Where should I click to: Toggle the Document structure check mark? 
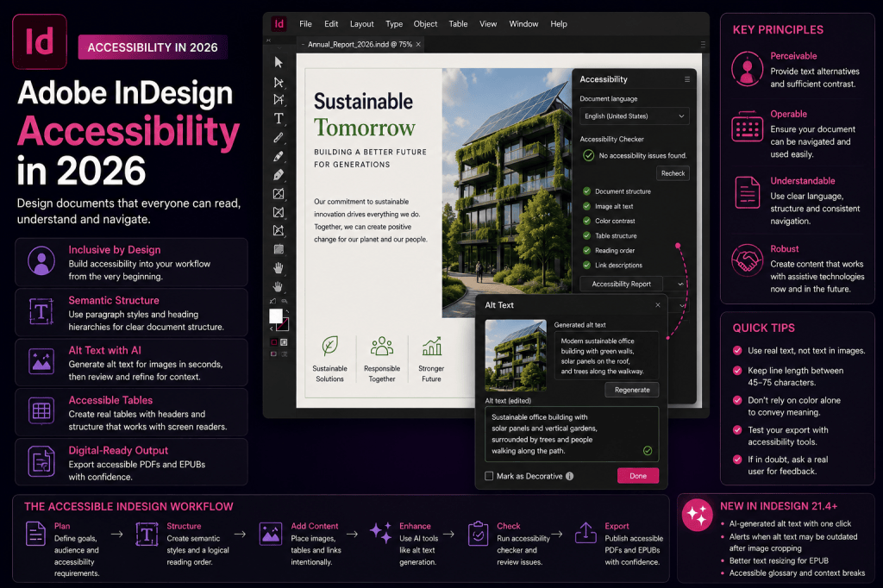tap(586, 191)
